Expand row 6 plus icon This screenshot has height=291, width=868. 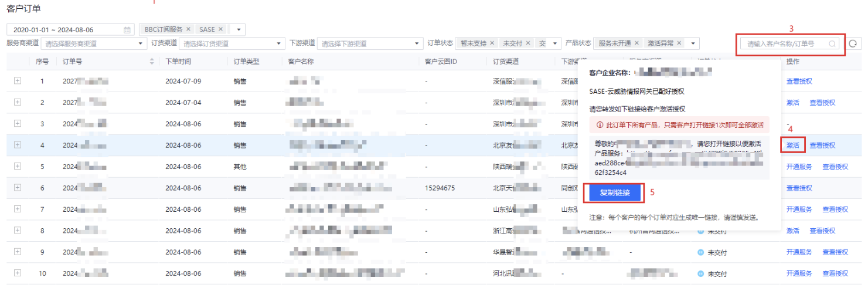(x=18, y=187)
